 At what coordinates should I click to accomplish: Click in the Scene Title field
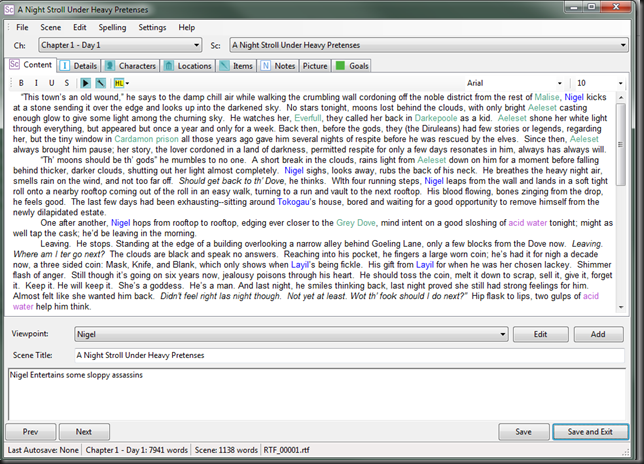pyautogui.click(x=349, y=355)
